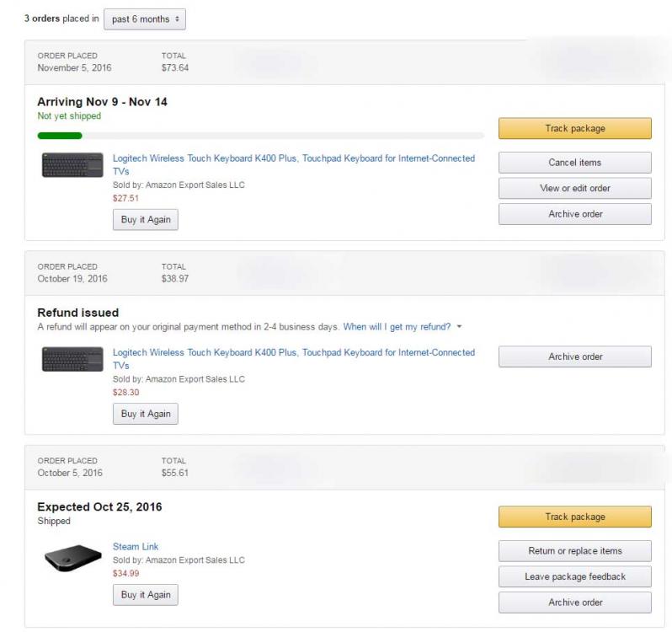Viewport: 672px width, 632px height.
Task: Buy the Steam Link again
Action: tap(146, 595)
